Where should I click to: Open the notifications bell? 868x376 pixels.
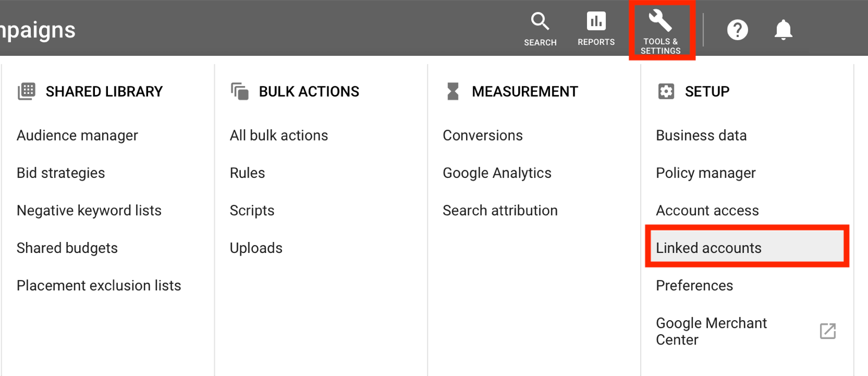pyautogui.click(x=783, y=30)
